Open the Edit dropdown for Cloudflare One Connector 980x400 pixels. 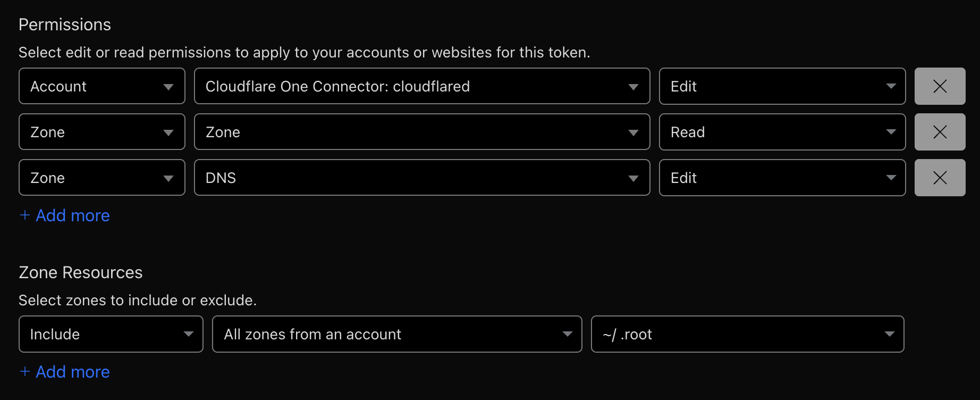point(781,86)
